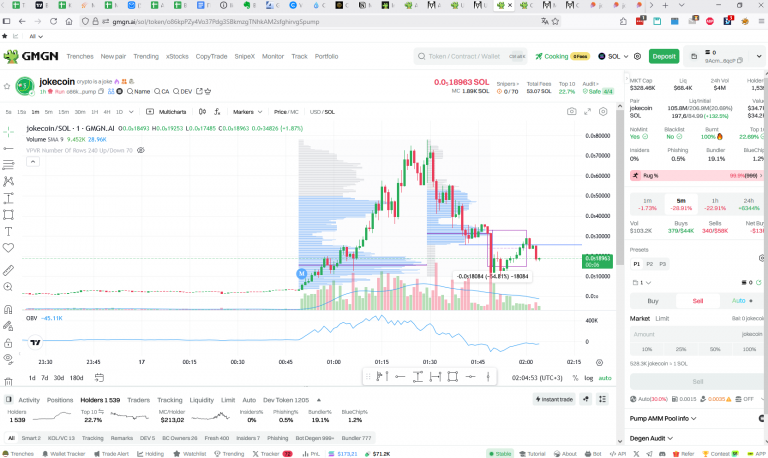This screenshot has height=458, width=768.
Task: Open go-to-date calendar icon
Action: coord(99,378)
